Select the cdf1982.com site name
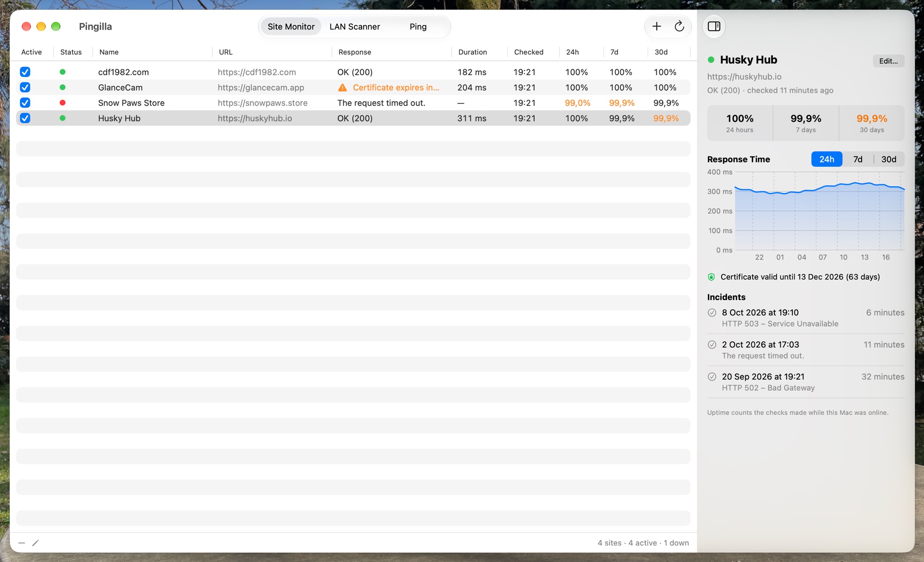 pos(123,72)
